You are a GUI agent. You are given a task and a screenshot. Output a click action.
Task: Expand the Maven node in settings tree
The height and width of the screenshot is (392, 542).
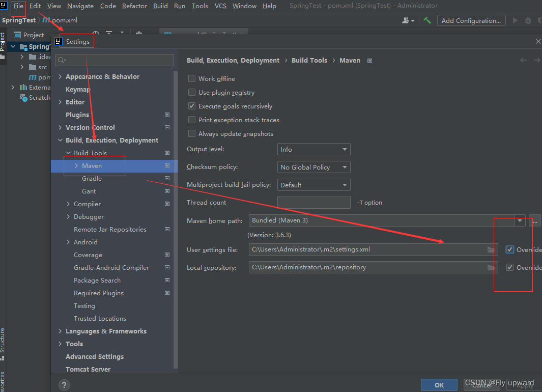(x=76, y=166)
